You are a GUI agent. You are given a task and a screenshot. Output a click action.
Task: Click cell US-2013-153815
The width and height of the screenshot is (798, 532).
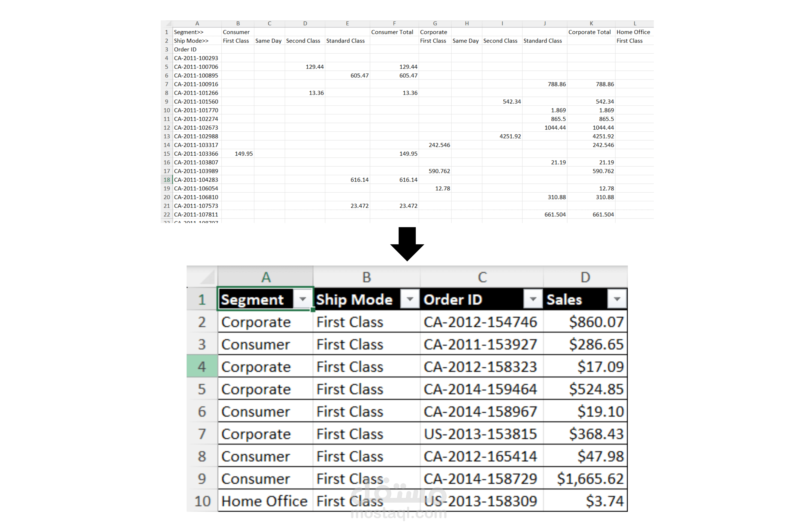click(x=482, y=434)
